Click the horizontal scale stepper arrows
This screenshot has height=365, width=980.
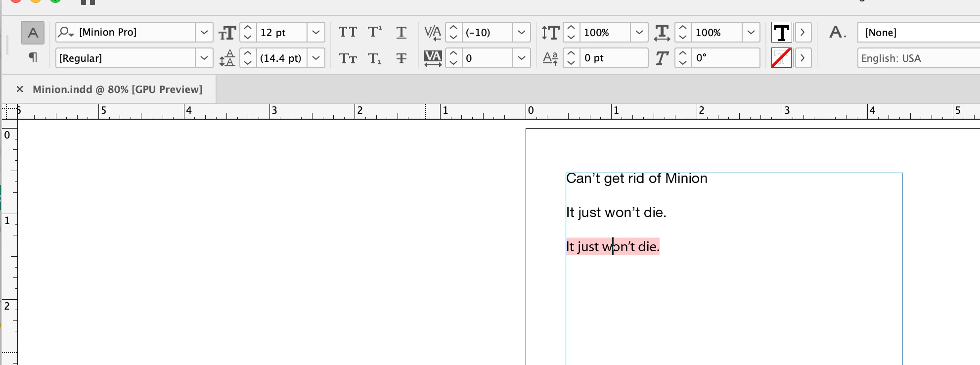[x=683, y=32]
